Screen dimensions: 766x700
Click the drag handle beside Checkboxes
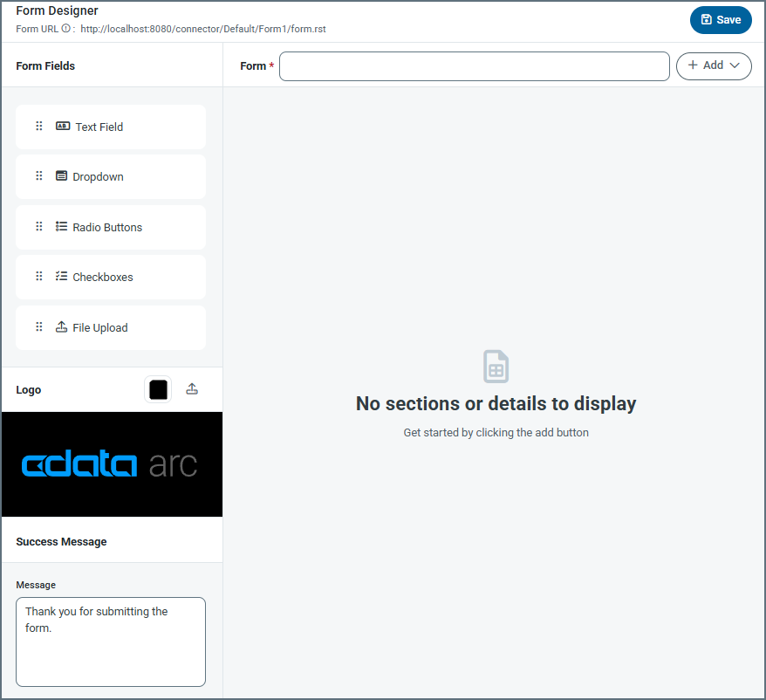pyautogui.click(x=38, y=277)
